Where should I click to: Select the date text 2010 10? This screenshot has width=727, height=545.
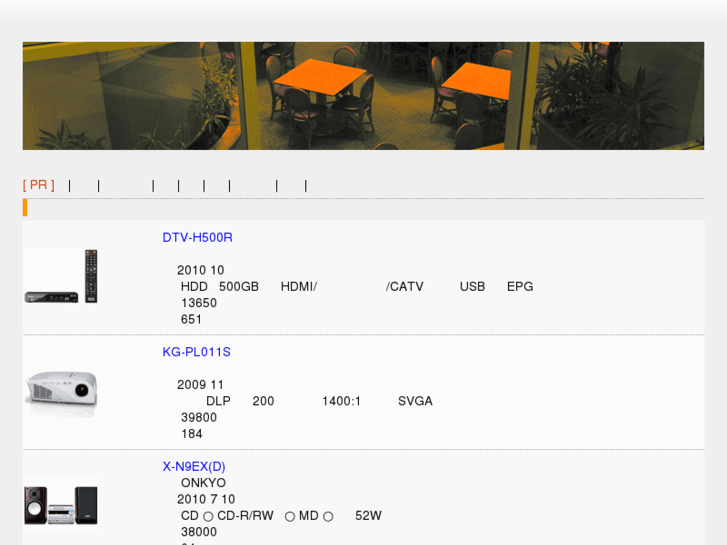(201, 270)
